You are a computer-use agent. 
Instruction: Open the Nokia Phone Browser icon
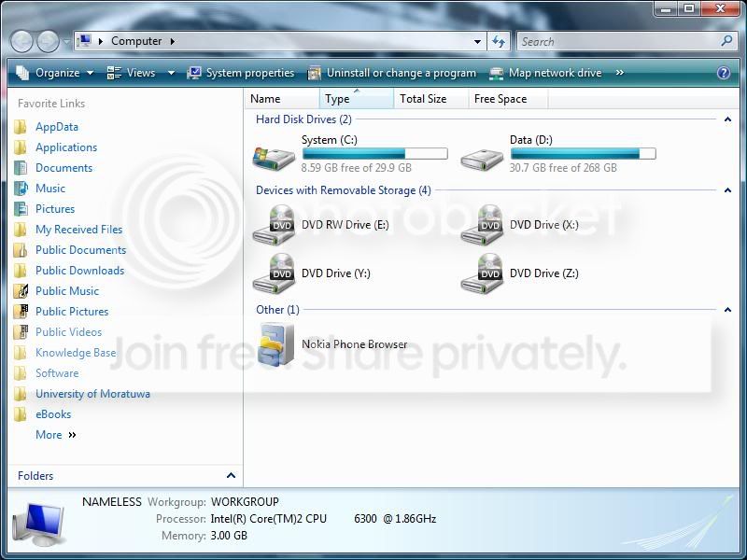[x=275, y=344]
